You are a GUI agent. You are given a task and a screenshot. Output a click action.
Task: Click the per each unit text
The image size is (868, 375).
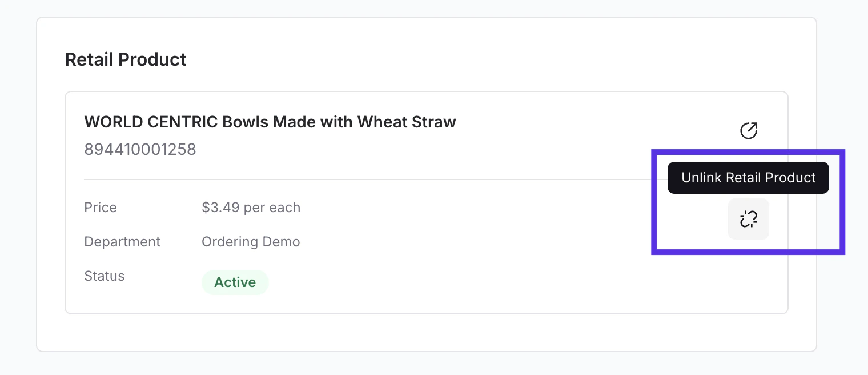tap(272, 207)
